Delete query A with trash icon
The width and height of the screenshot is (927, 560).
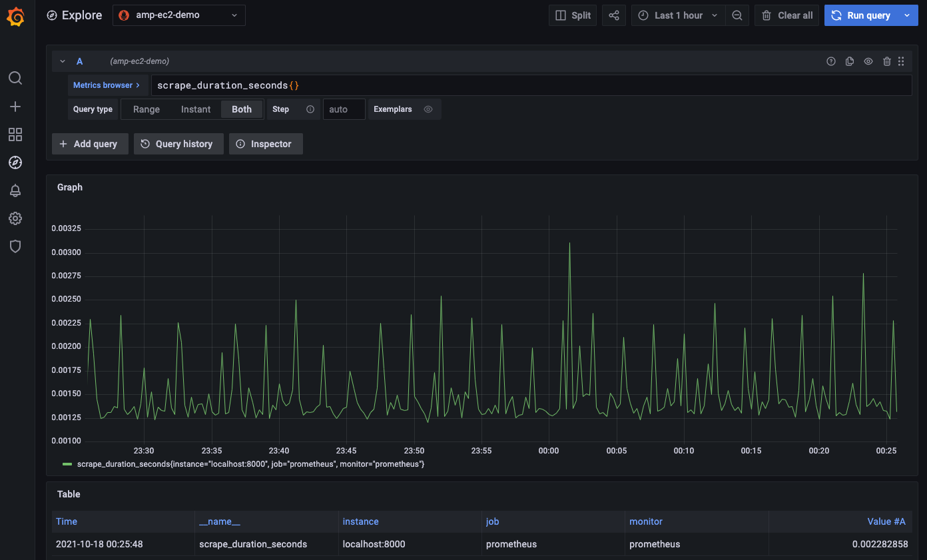[887, 61]
